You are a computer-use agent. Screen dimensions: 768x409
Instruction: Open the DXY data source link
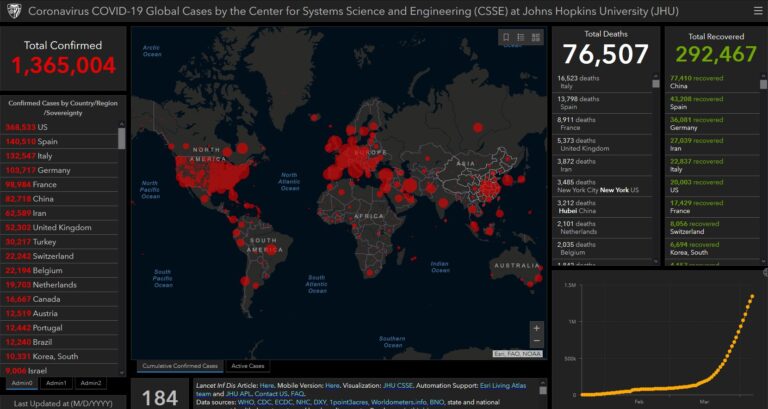click(320, 402)
